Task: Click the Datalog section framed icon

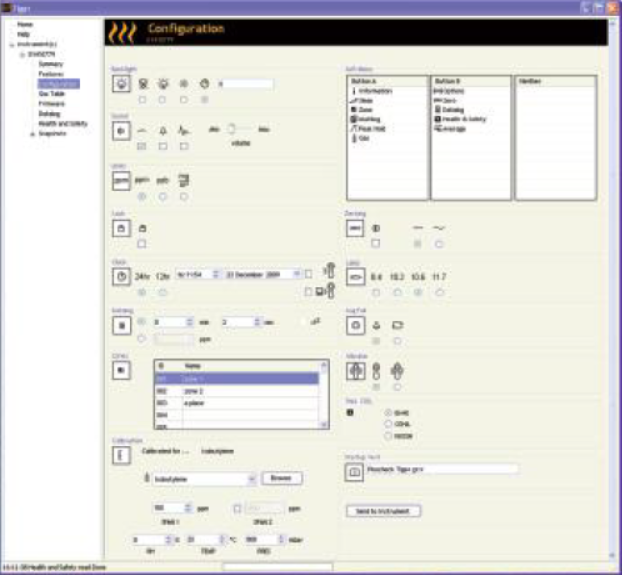Action: 121,326
